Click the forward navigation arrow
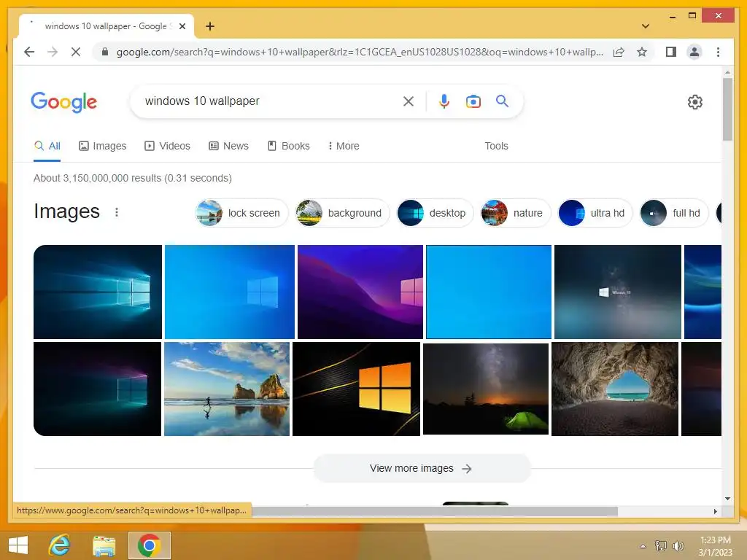747x560 pixels. pos(53,52)
